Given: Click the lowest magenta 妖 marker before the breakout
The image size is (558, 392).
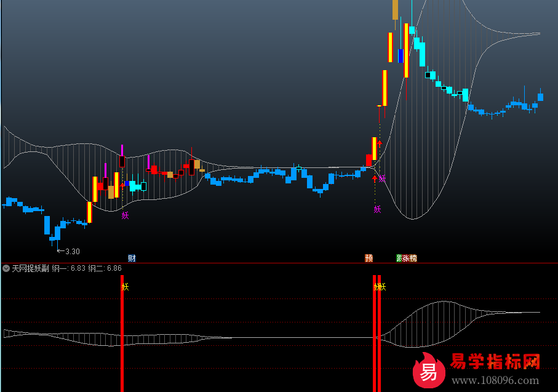Looking at the screenshot, I should 377,209.
